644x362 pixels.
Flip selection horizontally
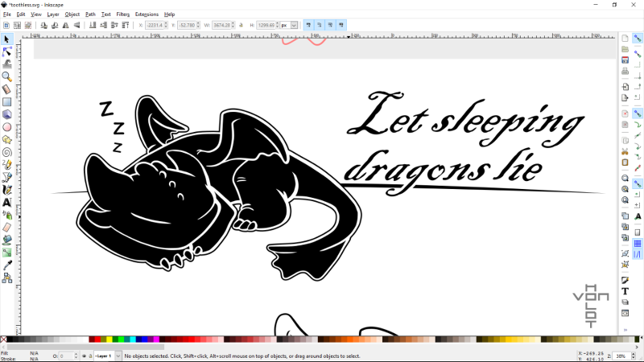click(66, 26)
